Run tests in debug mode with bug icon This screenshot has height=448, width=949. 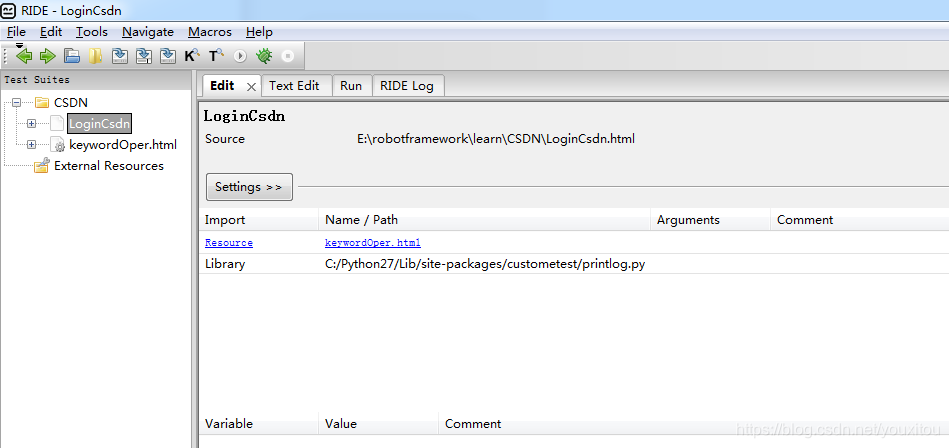click(x=264, y=56)
